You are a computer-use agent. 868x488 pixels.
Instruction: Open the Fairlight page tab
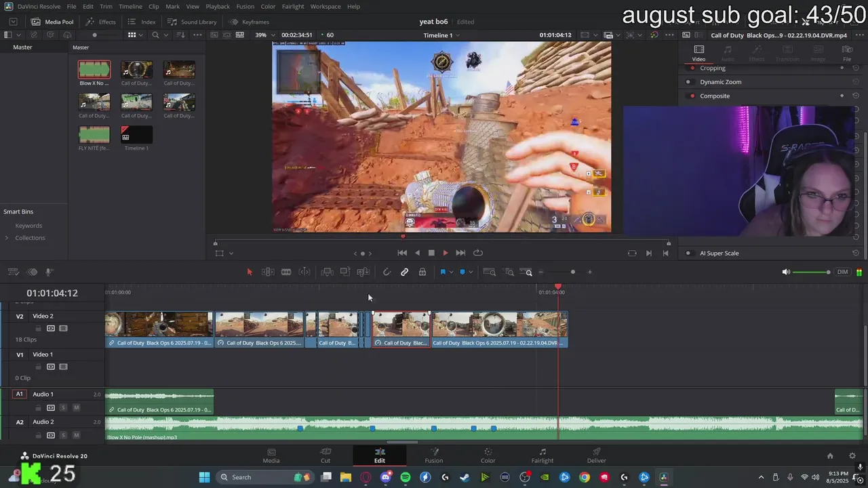(542, 455)
